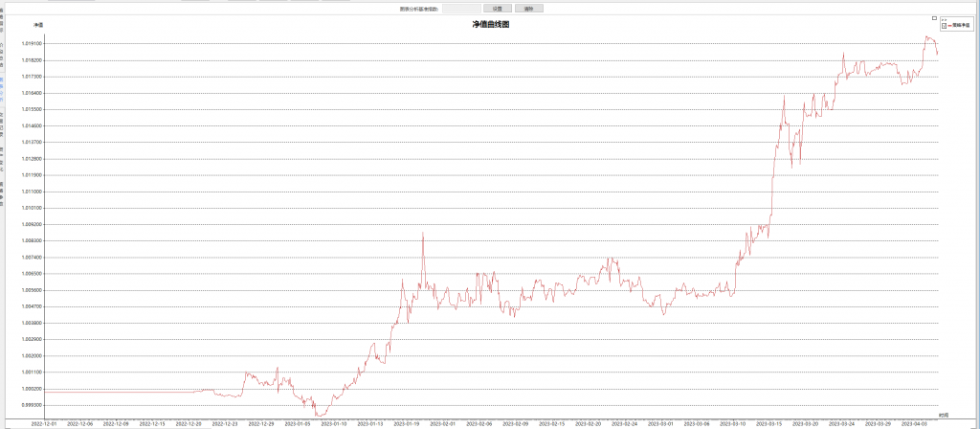Click the 2022-12-01 date label on x-axis
980x429 pixels.
coord(44,421)
